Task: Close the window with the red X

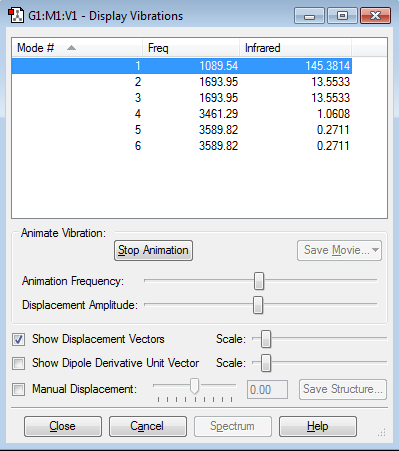Action: tap(375, 16)
